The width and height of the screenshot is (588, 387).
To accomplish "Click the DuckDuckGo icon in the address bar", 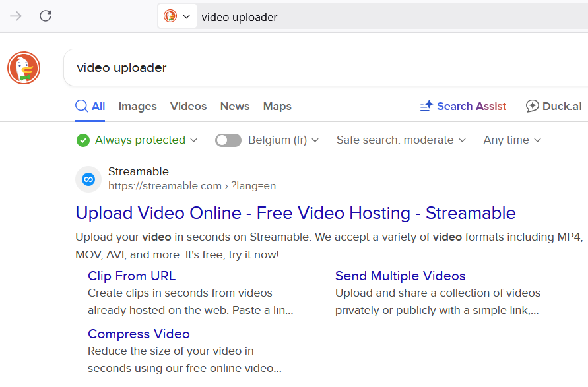I will click(170, 16).
